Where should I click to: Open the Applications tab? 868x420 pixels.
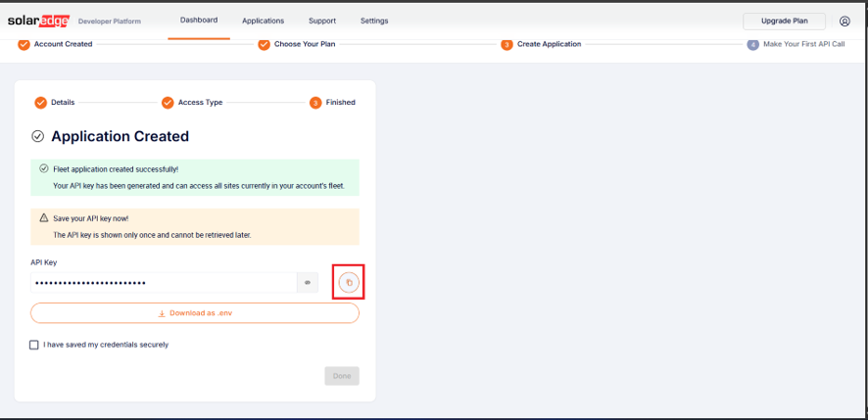click(x=263, y=21)
